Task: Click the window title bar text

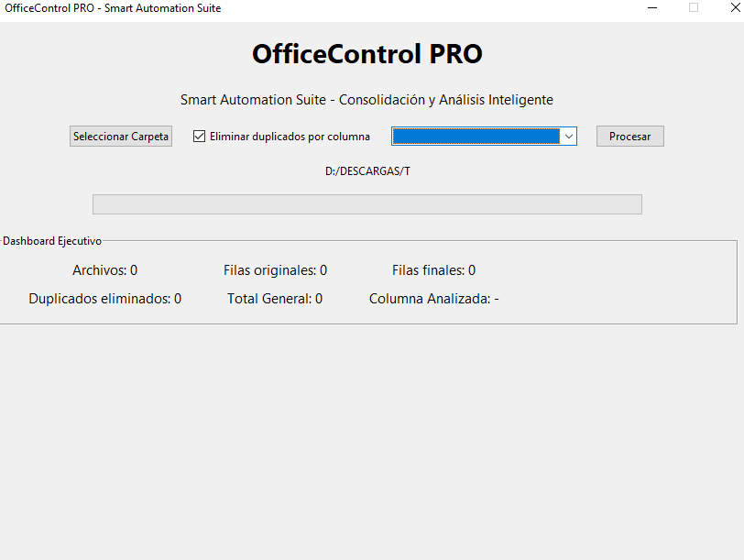Action: click(113, 8)
